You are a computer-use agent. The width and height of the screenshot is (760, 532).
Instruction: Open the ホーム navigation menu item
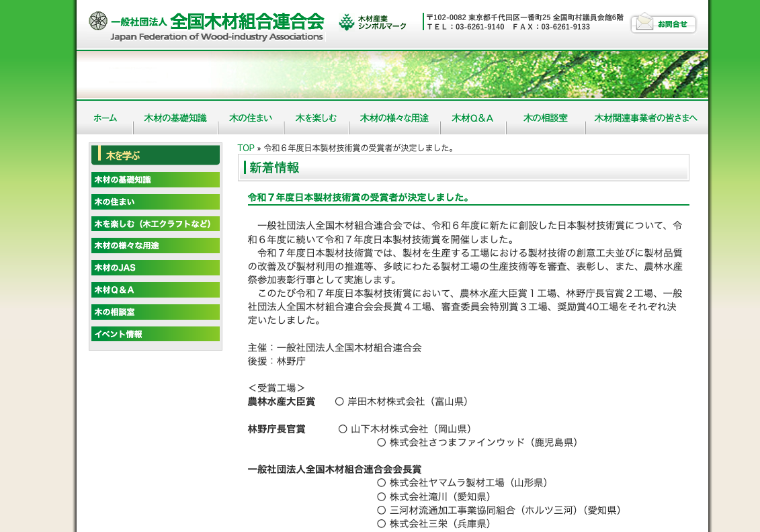[105, 118]
